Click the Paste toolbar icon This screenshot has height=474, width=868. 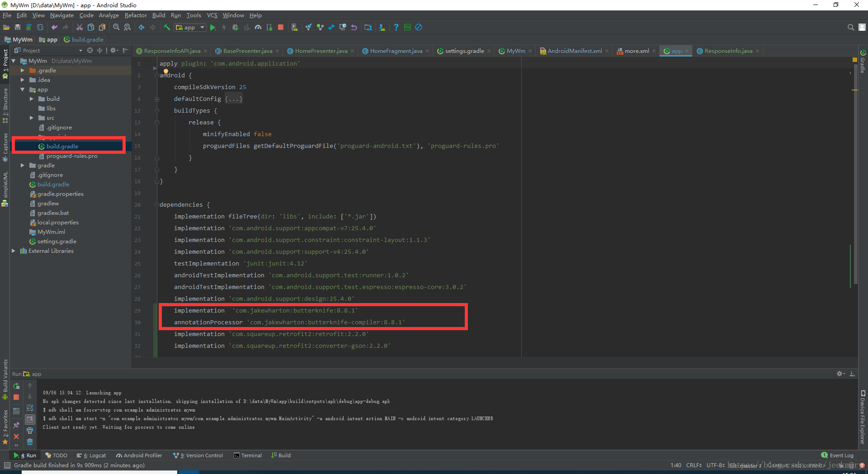coord(102,28)
